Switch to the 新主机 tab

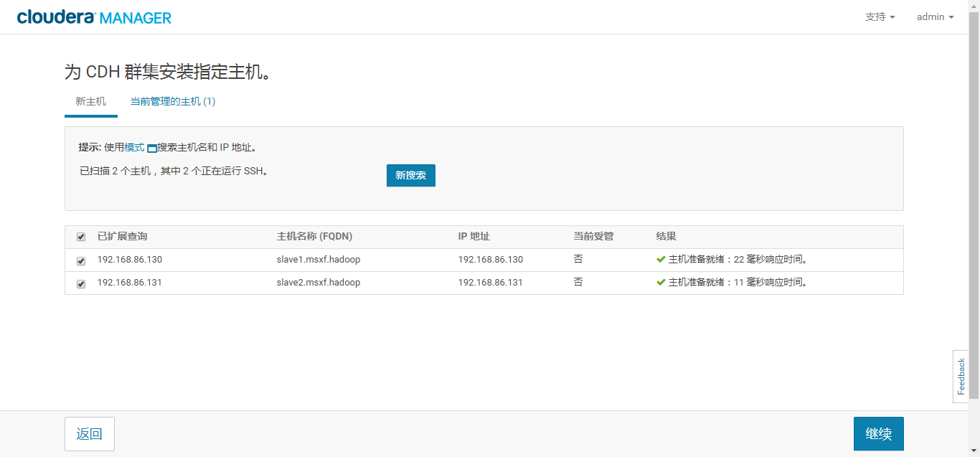click(x=91, y=102)
